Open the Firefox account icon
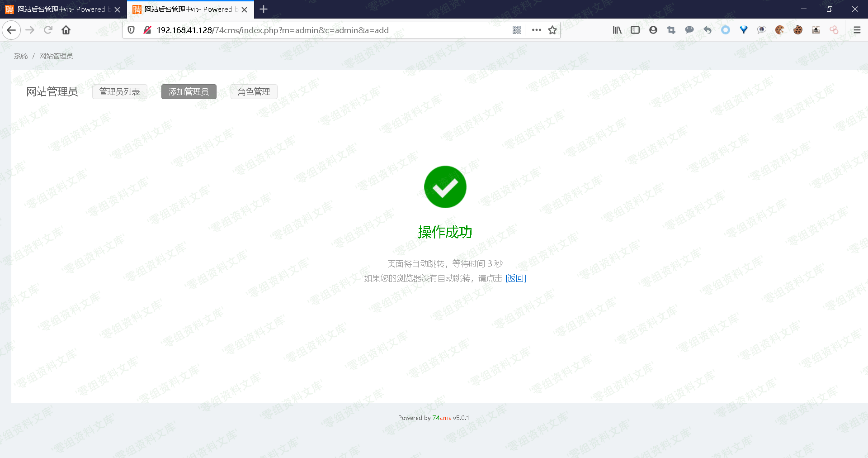Image resolution: width=868 pixels, height=458 pixels. coord(653,30)
